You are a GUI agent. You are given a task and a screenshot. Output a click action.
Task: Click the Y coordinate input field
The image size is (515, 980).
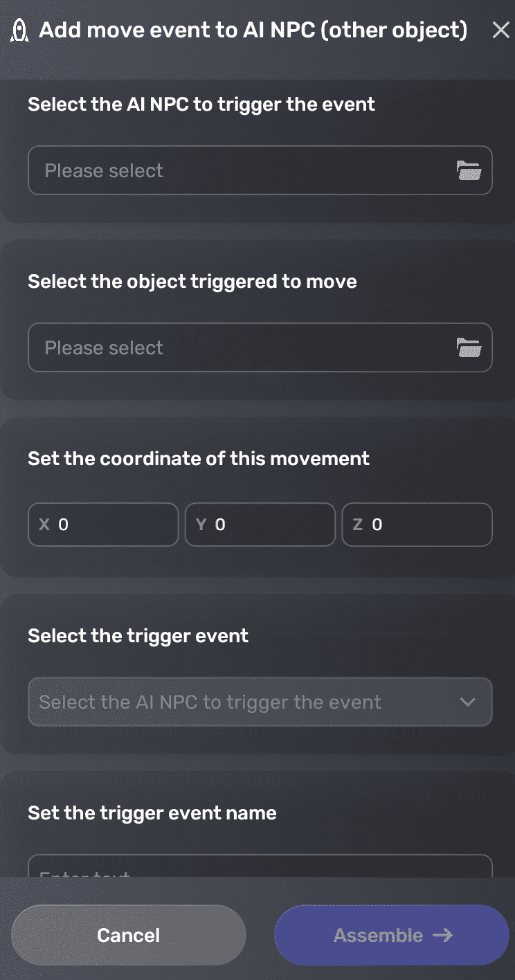[x=260, y=525]
